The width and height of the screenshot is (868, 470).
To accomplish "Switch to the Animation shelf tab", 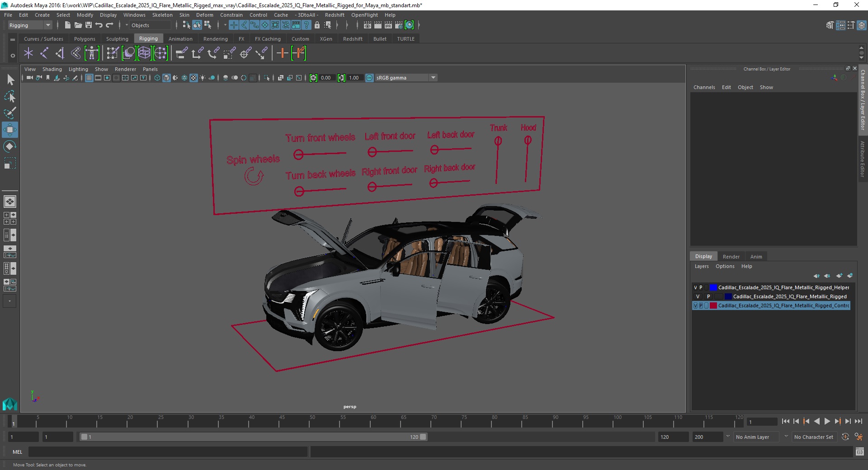I will coord(180,39).
